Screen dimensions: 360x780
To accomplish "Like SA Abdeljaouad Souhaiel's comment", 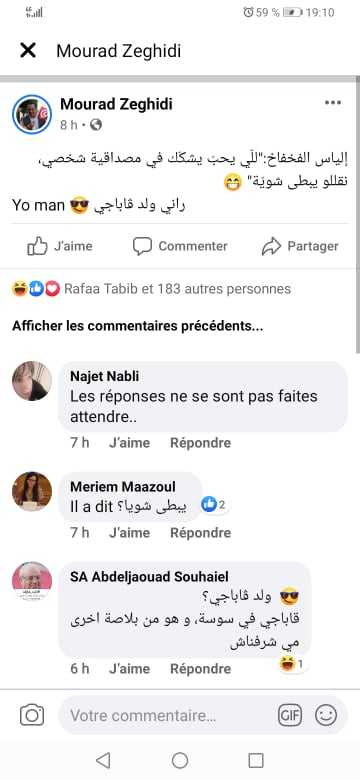I will pos(129,669).
